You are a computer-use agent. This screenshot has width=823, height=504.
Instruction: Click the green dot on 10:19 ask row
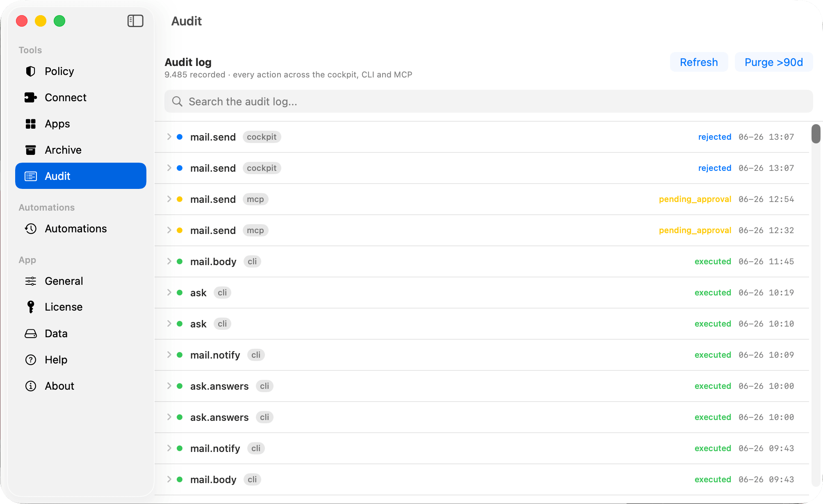180,293
